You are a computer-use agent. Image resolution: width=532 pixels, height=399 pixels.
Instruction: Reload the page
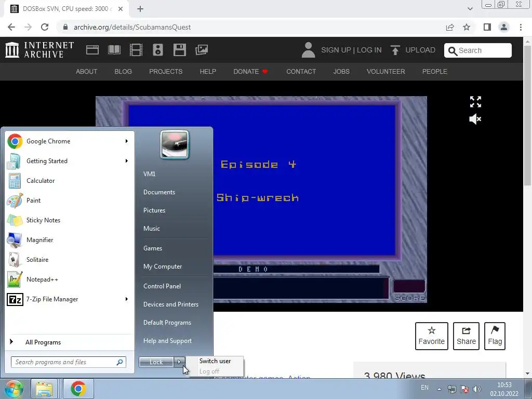[45, 27]
